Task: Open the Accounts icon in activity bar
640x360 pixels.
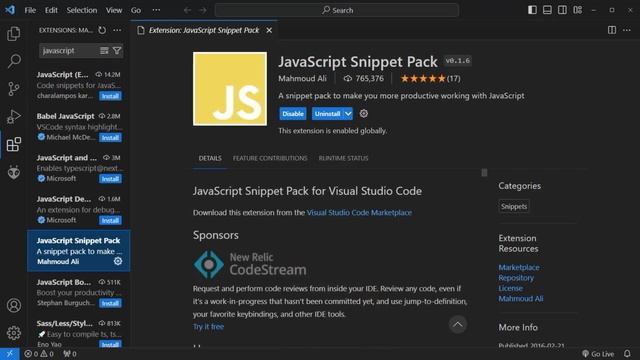Action: click(13, 305)
